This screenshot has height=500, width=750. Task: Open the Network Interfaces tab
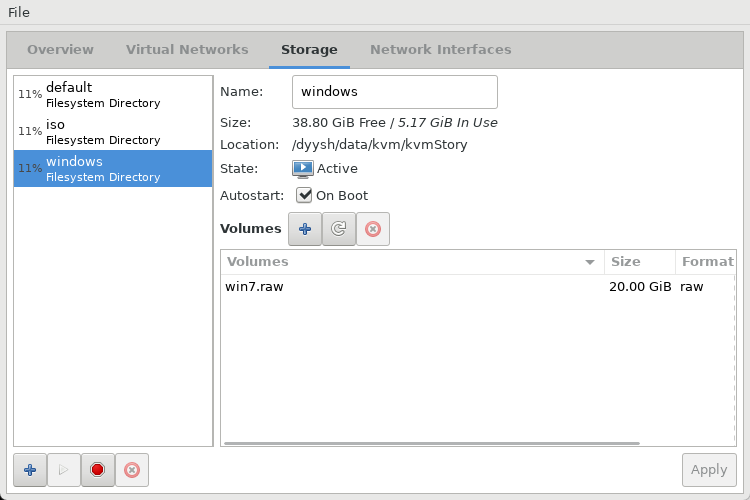441,50
